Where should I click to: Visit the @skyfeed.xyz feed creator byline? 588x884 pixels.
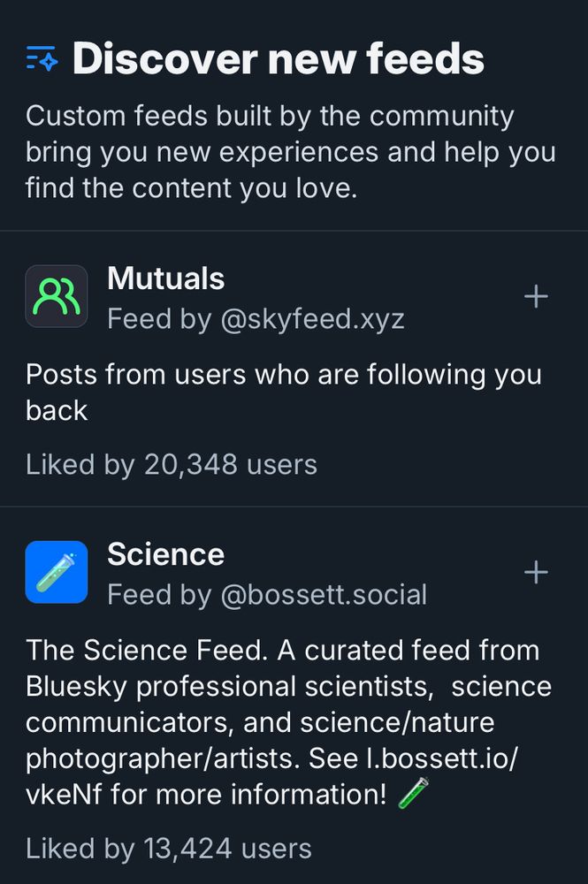(x=256, y=318)
